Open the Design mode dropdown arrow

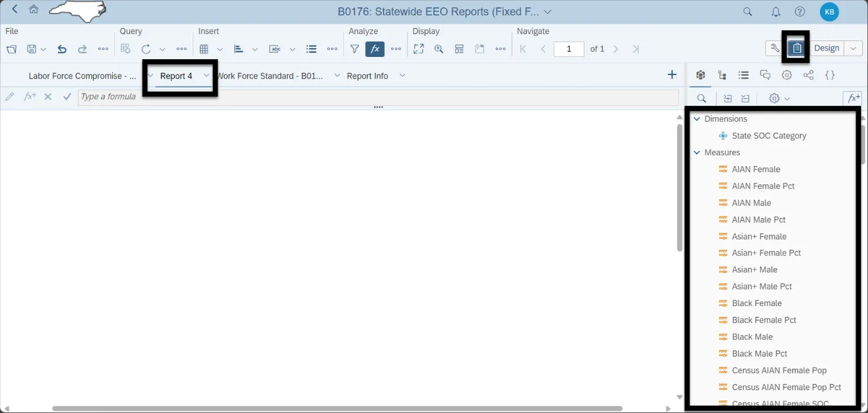(x=853, y=48)
